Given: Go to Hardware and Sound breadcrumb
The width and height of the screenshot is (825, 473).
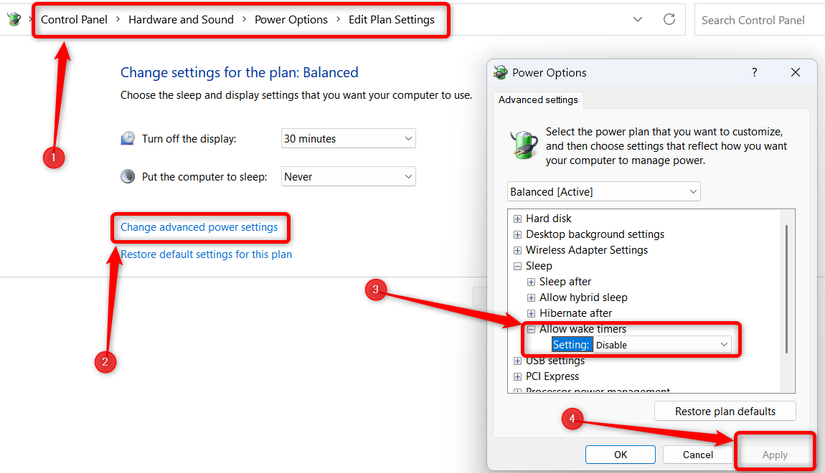Looking at the screenshot, I should 181,19.
